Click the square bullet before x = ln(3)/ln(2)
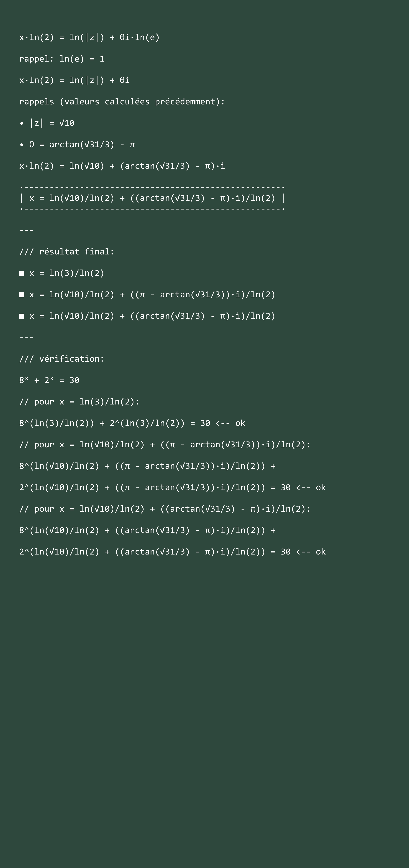 (x=22, y=273)
